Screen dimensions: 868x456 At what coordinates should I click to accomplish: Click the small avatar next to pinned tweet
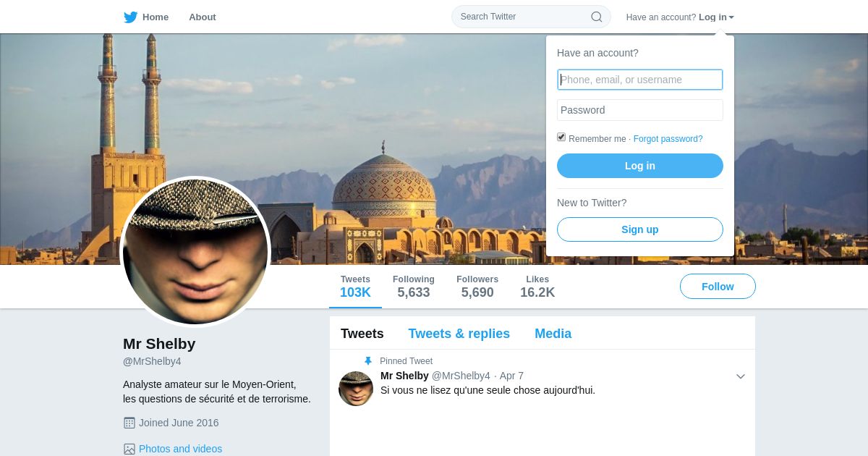[356, 389]
